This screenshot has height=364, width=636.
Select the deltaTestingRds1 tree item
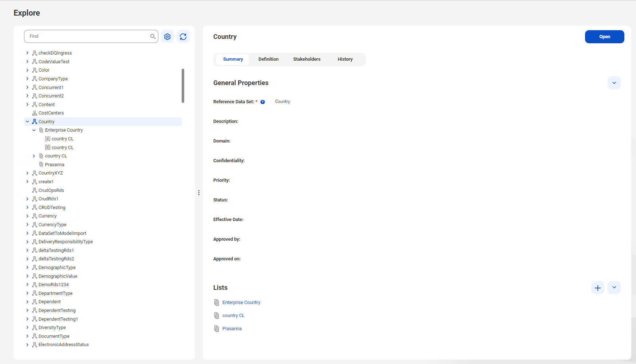56,251
